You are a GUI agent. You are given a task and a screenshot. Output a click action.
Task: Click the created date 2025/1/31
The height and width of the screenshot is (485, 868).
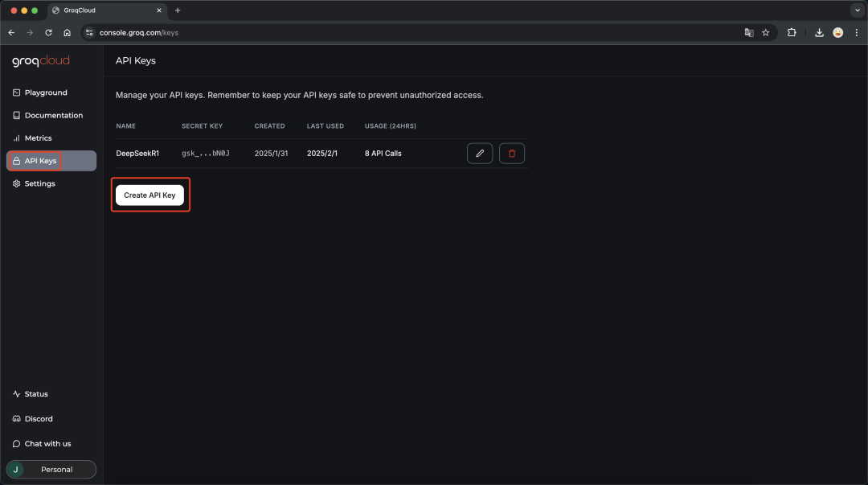[272, 154]
